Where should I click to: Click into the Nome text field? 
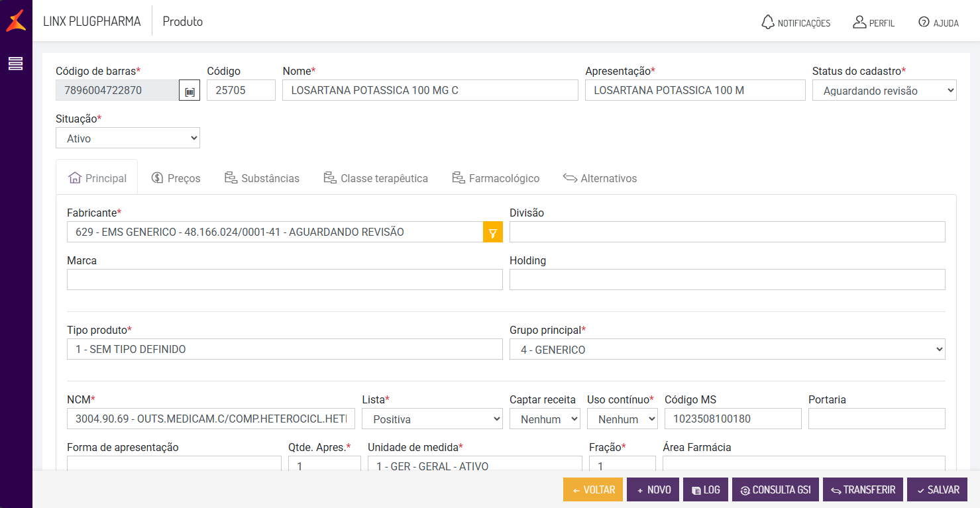point(430,90)
